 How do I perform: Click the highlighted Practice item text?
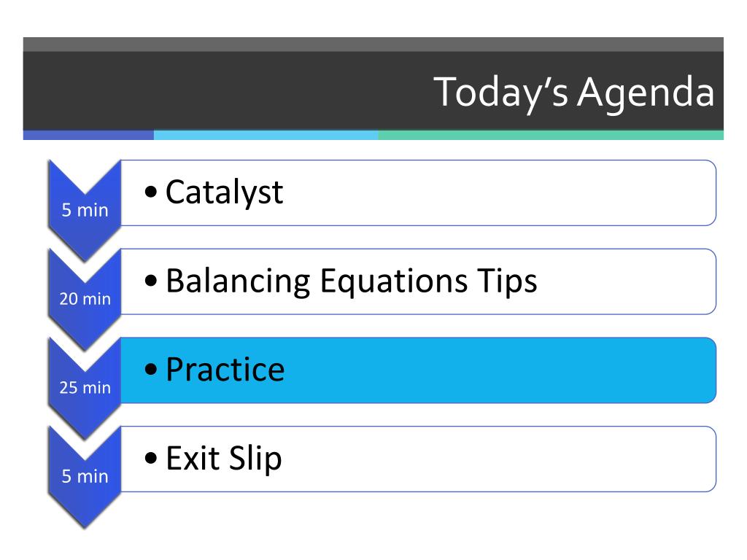225,370
